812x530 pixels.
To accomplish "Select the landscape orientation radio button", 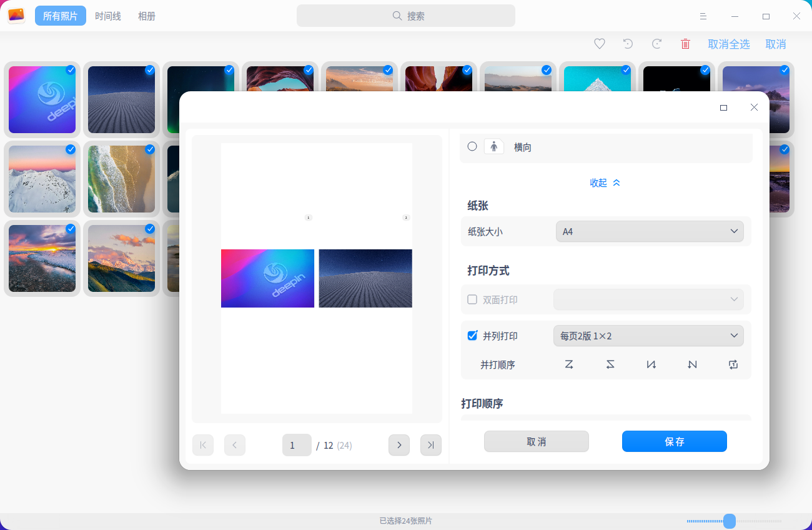I will [472, 147].
